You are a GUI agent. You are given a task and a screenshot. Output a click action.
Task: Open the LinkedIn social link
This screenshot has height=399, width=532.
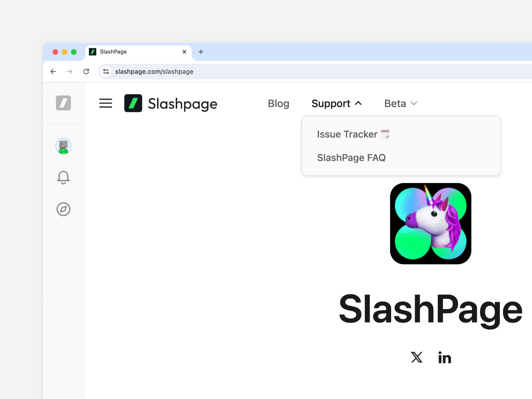tap(444, 357)
